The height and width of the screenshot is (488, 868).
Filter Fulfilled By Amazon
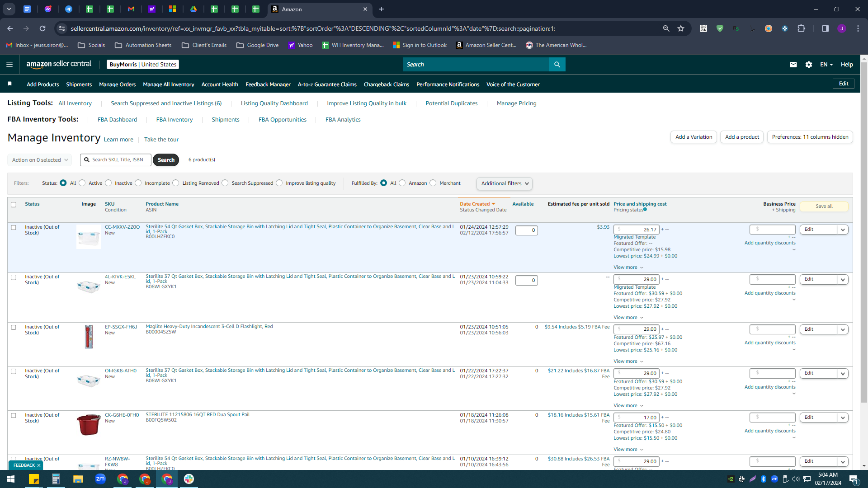402,183
